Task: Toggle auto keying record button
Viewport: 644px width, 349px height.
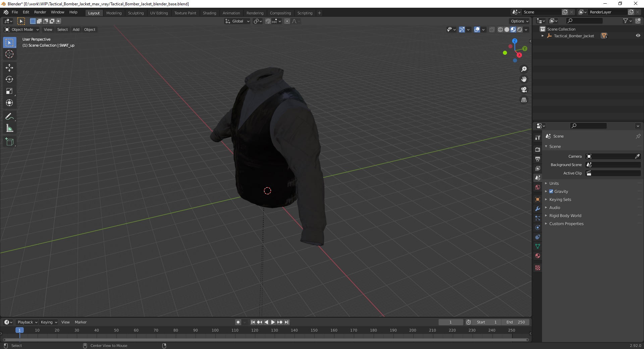Action: tap(238, 322)
